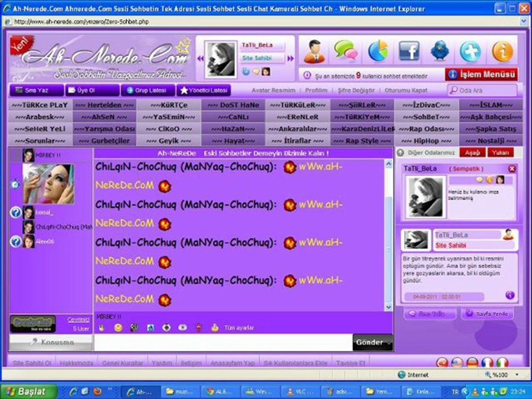Launch Firefox from the quick launch bar
This screenshot has height=399, width=532.
click(98, 392)
